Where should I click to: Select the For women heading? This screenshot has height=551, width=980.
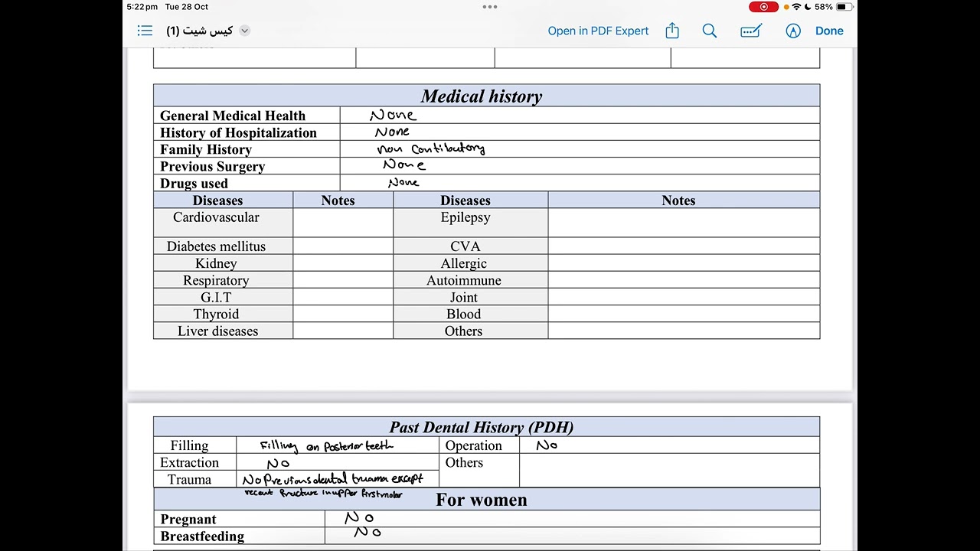(x=482, y=500)
